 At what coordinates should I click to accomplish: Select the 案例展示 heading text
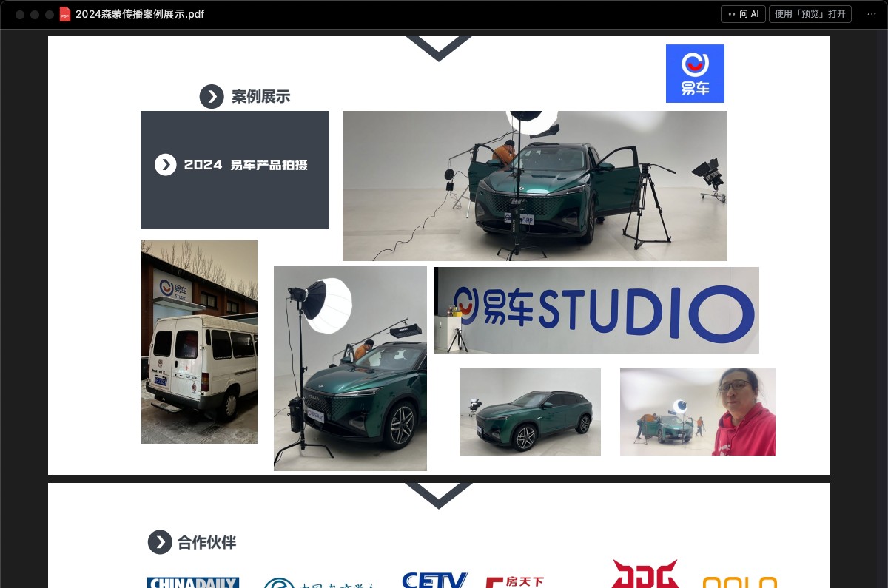tap(260, 96)
